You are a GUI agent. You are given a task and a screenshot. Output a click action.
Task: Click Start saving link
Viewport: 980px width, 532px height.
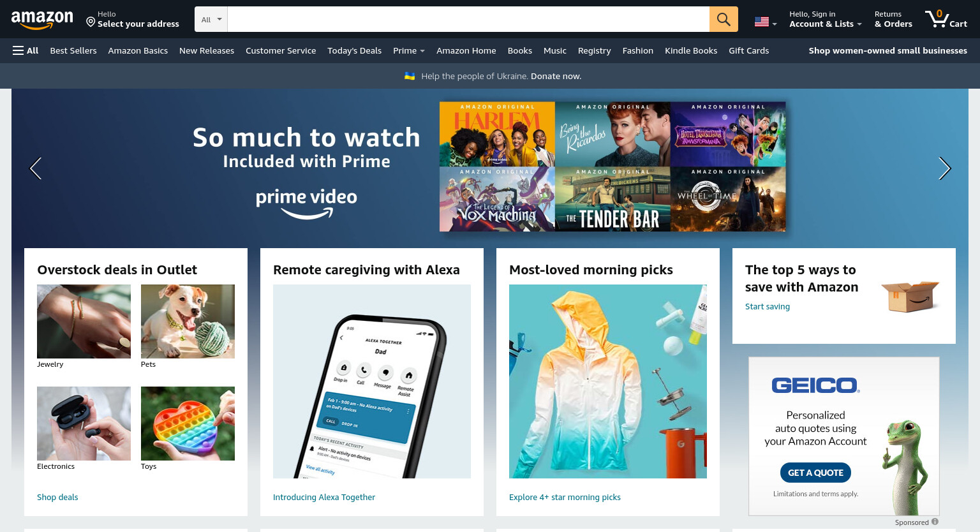click(768, 306)
